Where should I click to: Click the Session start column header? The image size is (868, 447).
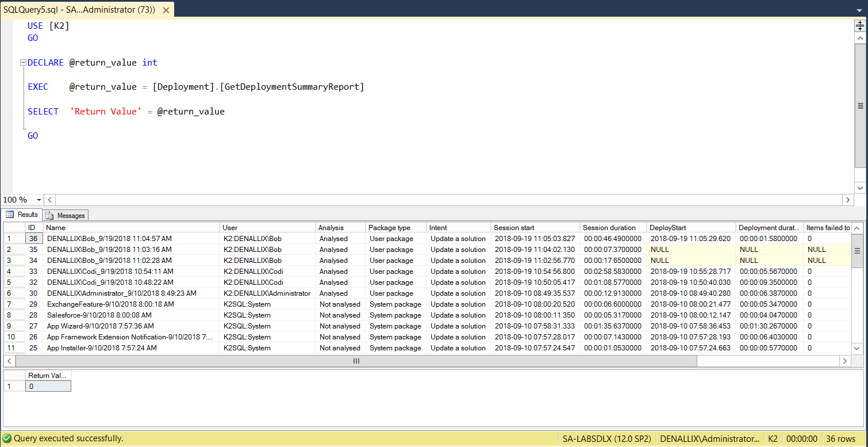pos(514,228)
